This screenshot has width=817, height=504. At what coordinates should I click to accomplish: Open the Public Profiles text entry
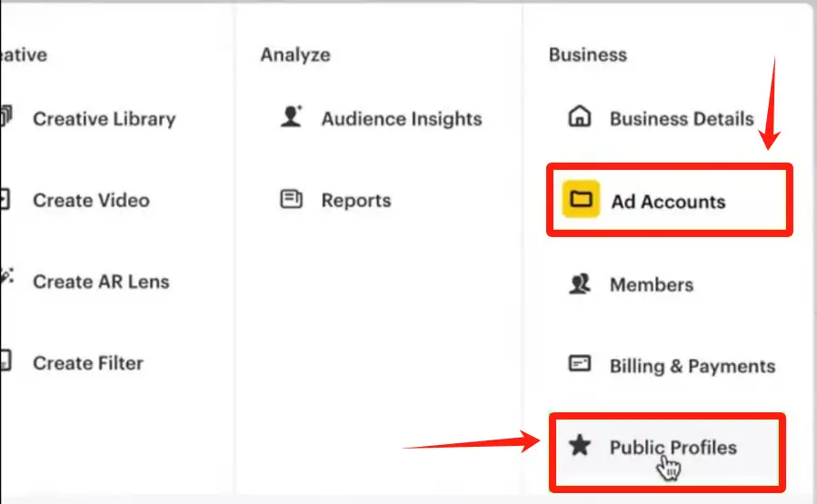tap(673, 448)
